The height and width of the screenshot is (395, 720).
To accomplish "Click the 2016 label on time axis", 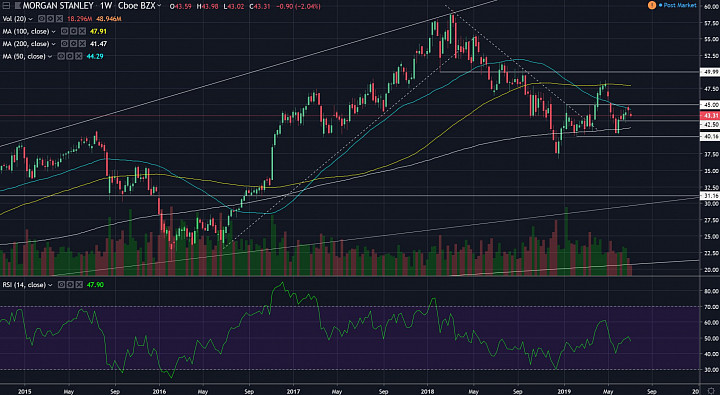I will (x=159, y=391).
